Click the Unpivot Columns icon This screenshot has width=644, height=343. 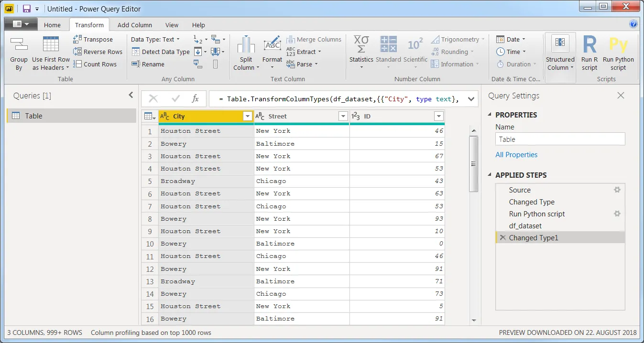215,39
